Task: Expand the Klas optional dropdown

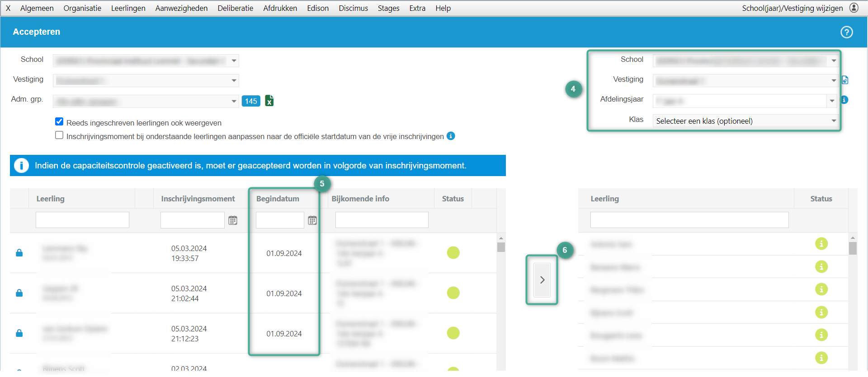Action: click(x=745, y=121)
